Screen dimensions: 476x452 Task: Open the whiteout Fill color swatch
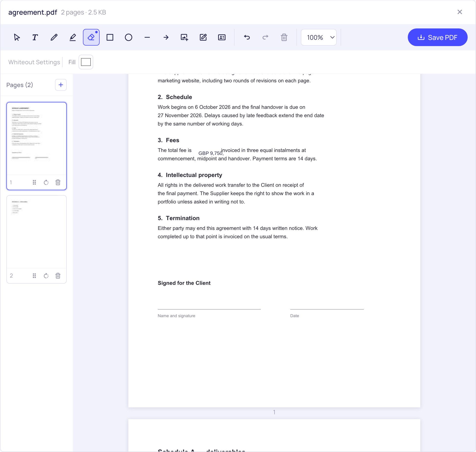click(x=86, y=62)
